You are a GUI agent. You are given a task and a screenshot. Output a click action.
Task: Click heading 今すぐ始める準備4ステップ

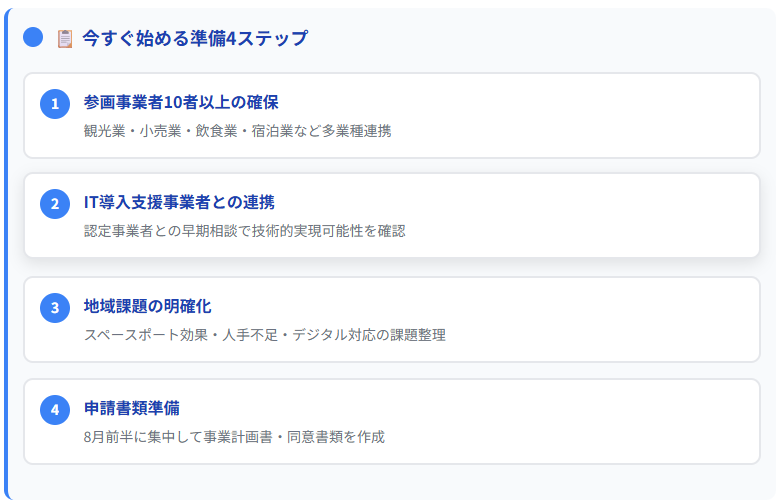click(x=195, y=38)
